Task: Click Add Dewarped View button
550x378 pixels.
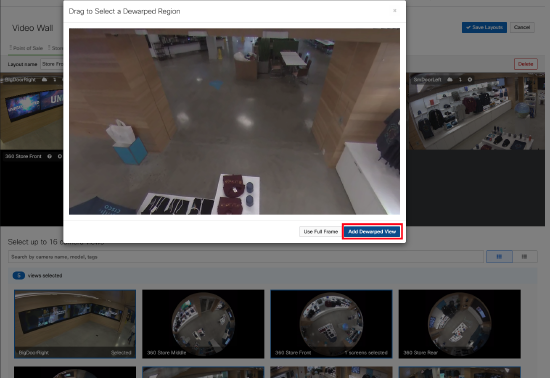Action: [x=372, y=232]
